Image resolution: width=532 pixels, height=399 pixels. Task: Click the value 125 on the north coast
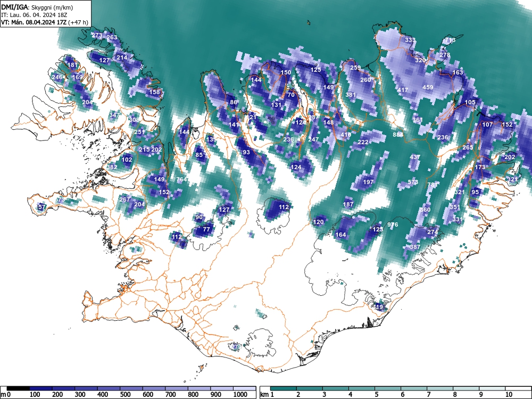(x=316, y=70)
